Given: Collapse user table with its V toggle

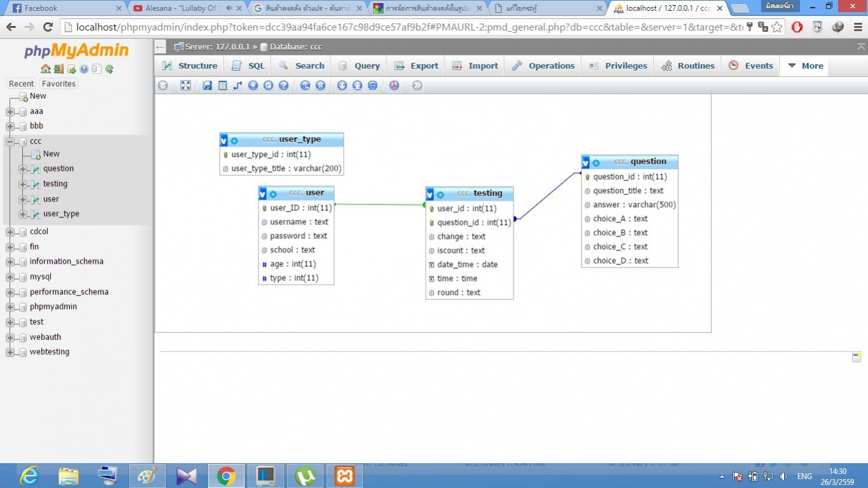Looking at the screenshot, I should (262, 194).
